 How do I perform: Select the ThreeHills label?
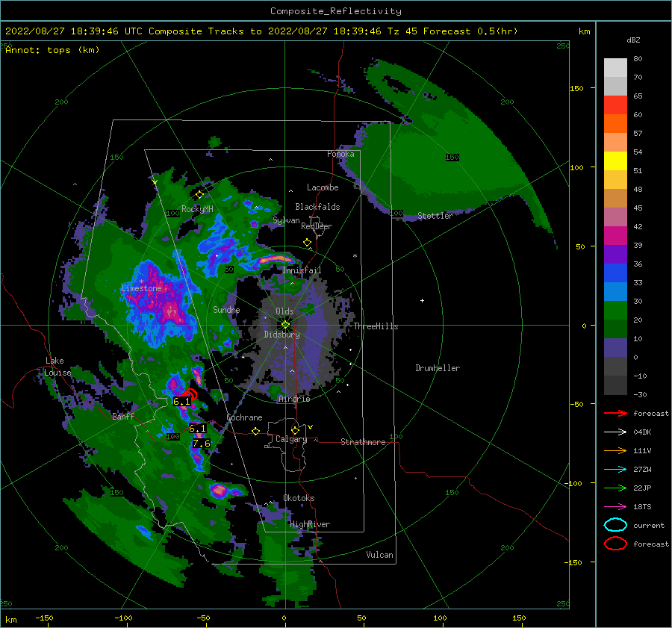coord(376,326)
